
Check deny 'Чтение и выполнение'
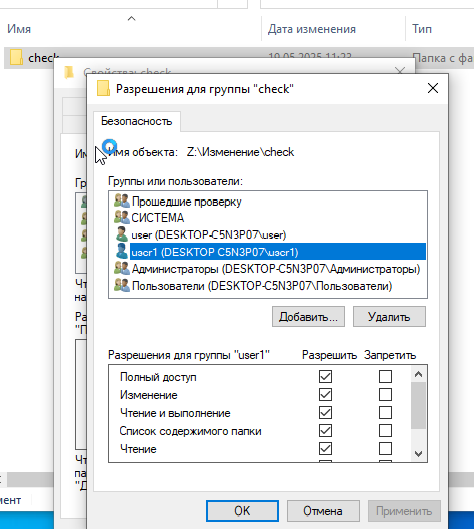coord(385,413)
